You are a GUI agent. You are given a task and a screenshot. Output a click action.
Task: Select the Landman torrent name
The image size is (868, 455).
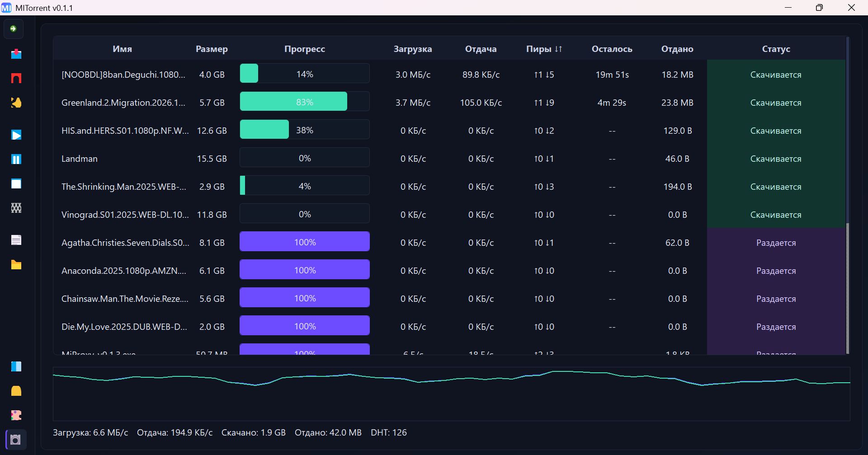point(80,159)
